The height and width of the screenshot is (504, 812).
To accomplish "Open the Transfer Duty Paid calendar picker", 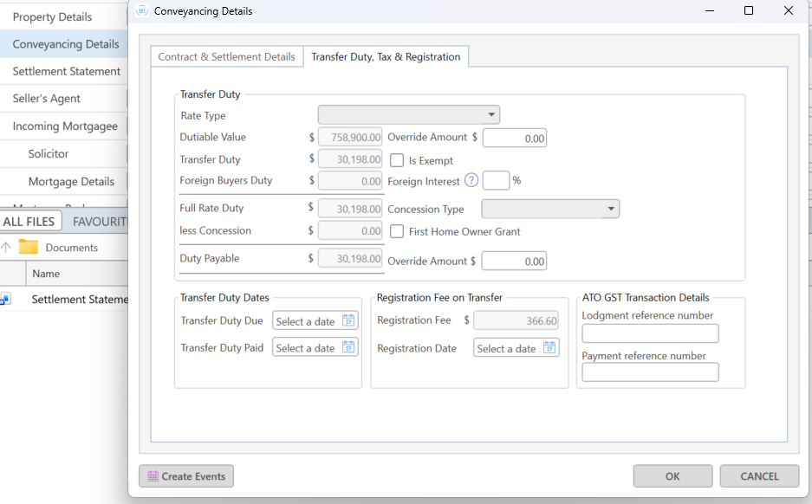I will [348, 348].
